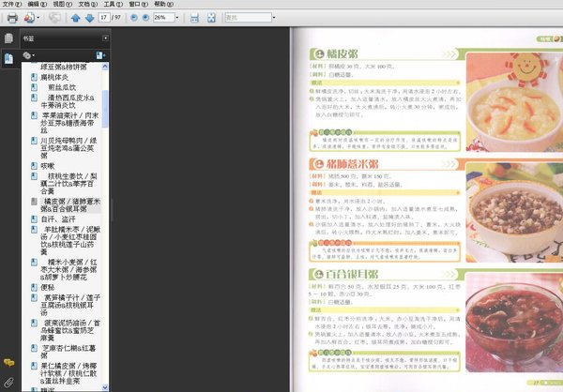The width and height of the screenshot is (563, 392).
Task: Open the 视图 menu
Action: [x=63, y=4]
